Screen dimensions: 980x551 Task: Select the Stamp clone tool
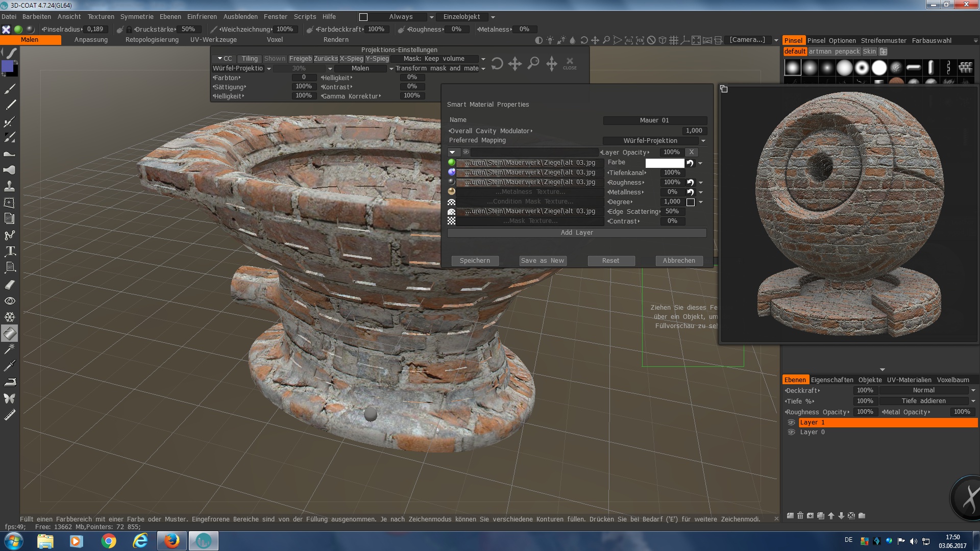[x=10, y=186]
